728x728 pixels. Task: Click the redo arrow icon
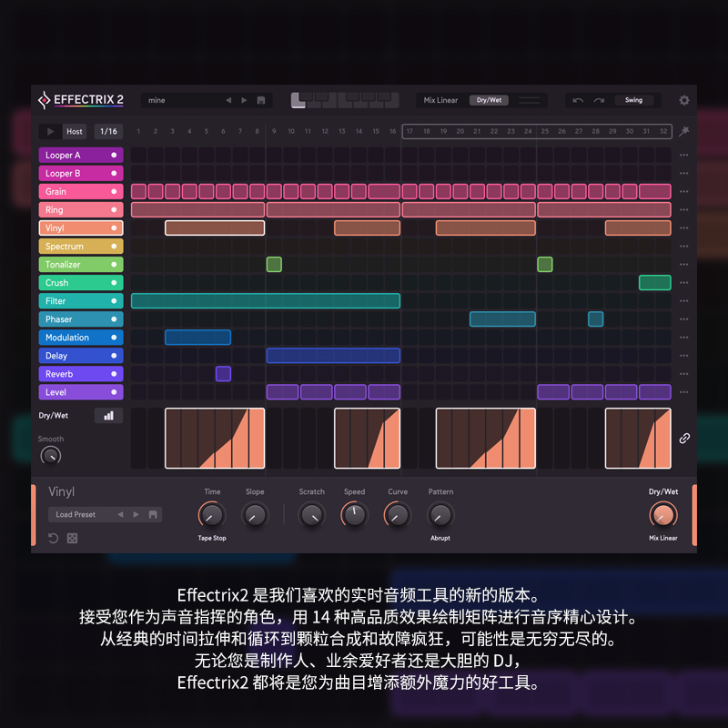point(599,100)
